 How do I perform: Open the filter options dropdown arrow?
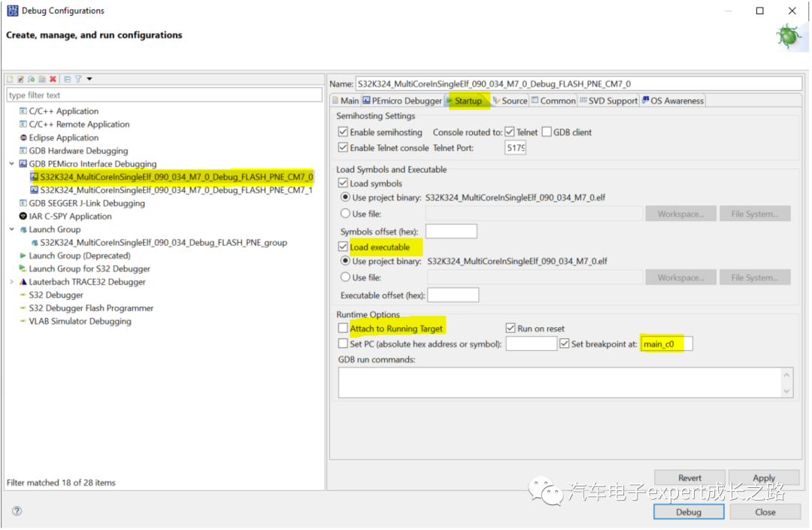tap(89, 79)
